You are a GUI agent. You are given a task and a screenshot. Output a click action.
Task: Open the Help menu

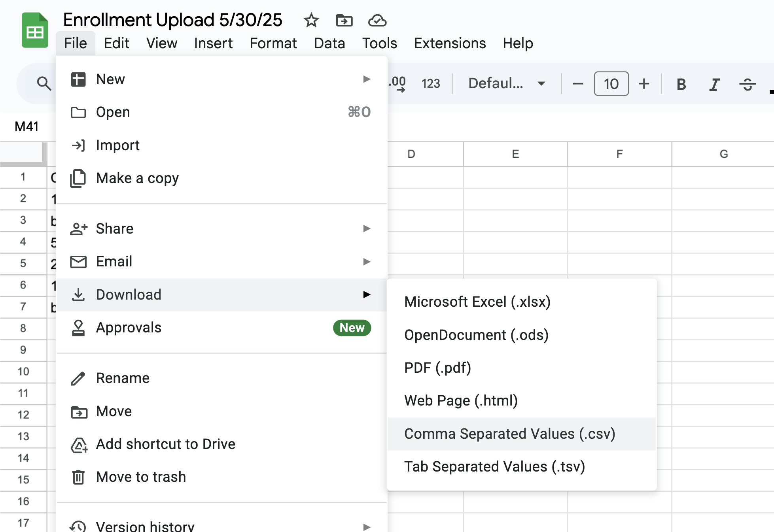518,43
